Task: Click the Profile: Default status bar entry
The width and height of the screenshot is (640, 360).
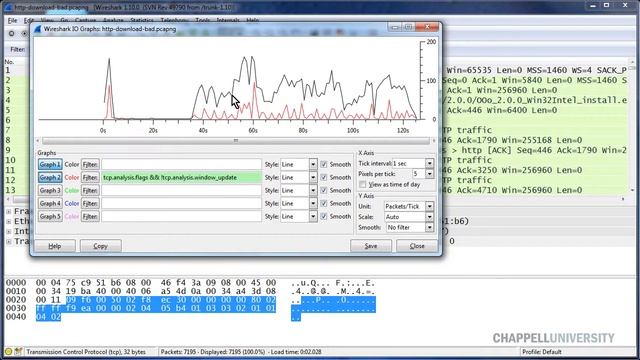Action: click(542, 352)
